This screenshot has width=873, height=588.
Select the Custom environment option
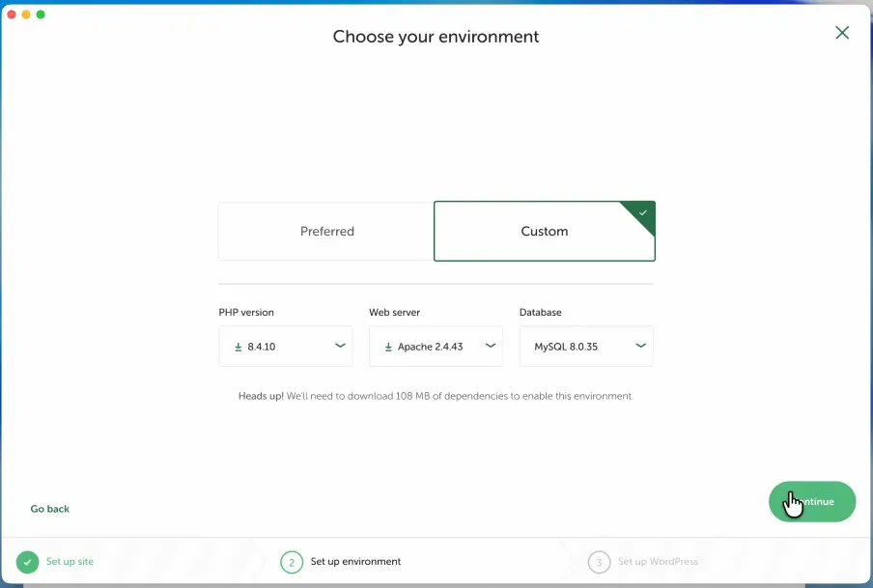coord(544,232)
